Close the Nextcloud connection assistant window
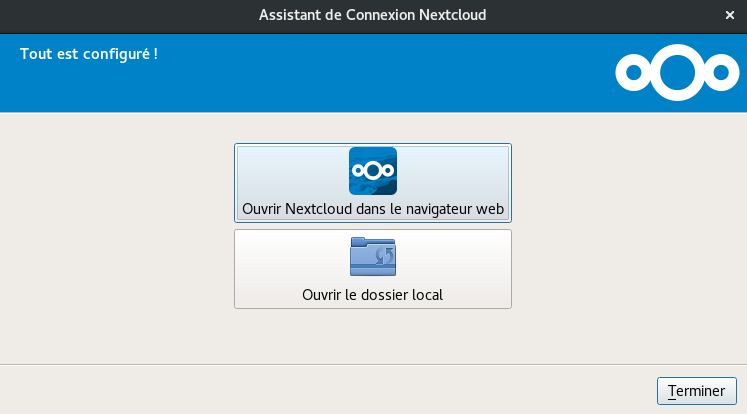The height and width of the screenshot is (414, 747). pyautogui.click(x=731, y=15)
